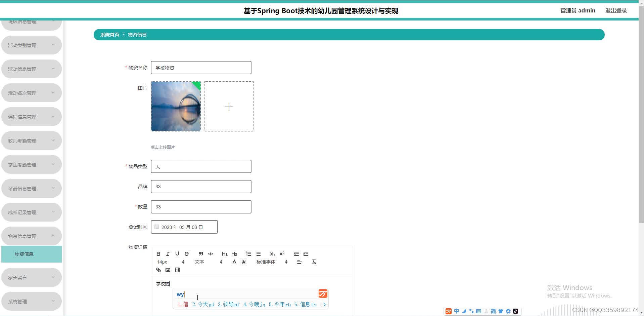
Task: Expand 家长留言 sidebar menu
Action: (x=32, y=277)
